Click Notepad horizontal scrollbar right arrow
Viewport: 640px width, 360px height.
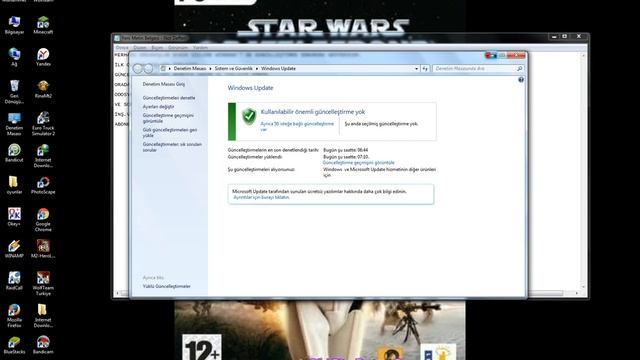[x=576, y=293]
